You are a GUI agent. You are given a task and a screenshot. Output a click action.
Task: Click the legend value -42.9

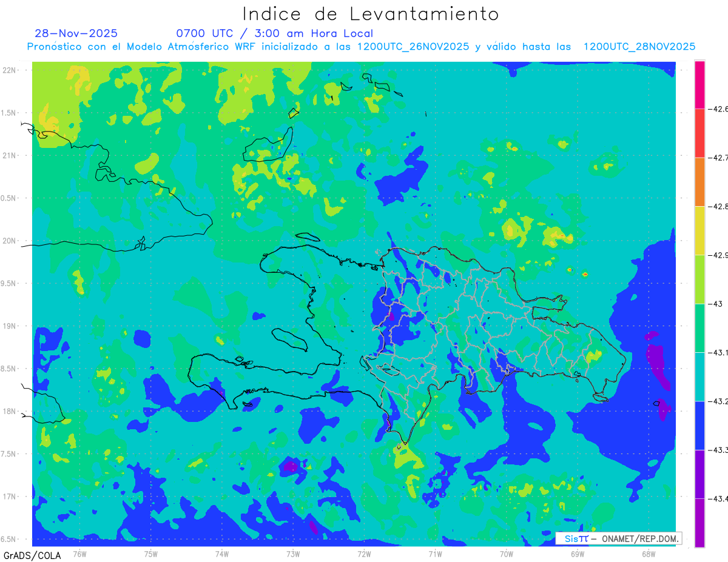[x=718, y=255]
